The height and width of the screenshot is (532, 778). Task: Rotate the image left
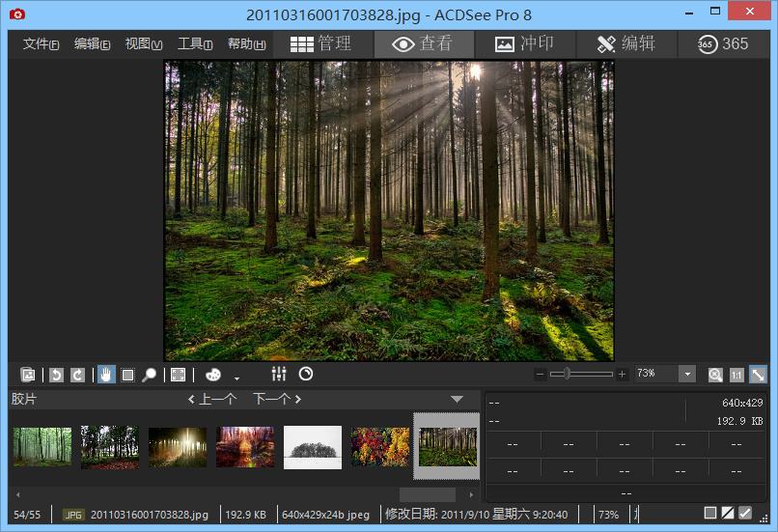point(56,375)
